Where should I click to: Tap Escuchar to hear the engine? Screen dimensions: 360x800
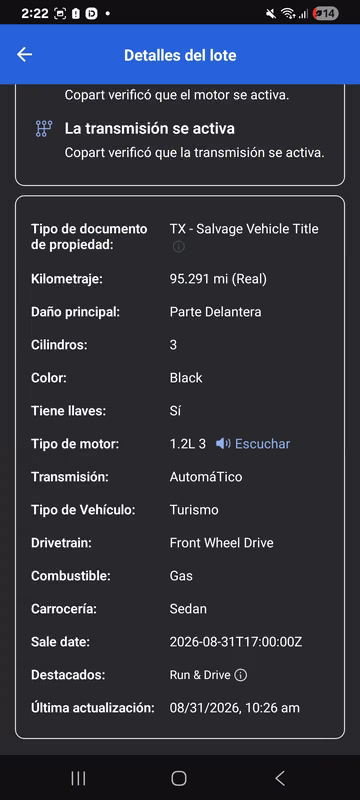[x=262, y=444]
